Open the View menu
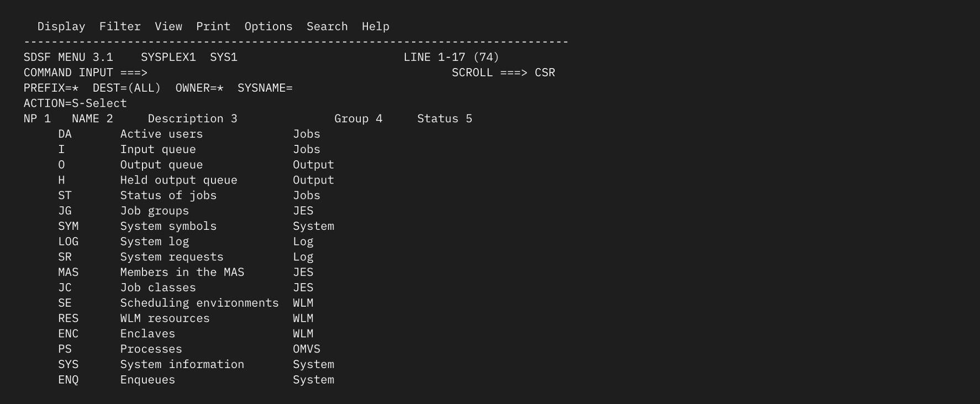Viewport: 980px width, 404px height. click(168, 26)
